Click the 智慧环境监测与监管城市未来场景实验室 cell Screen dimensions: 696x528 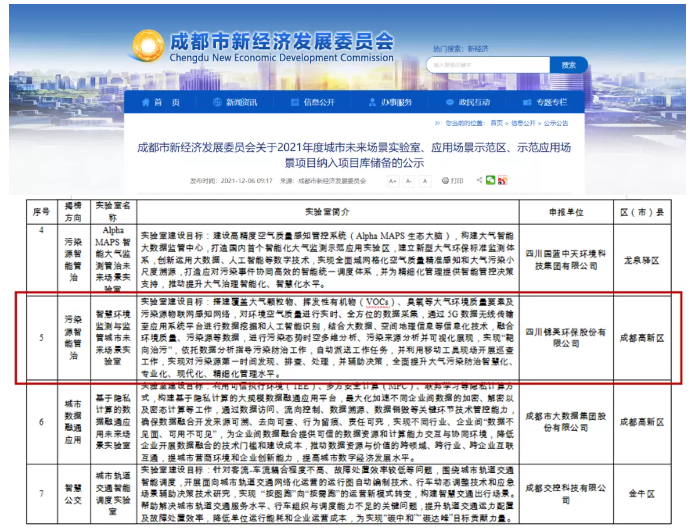[113, 338]
